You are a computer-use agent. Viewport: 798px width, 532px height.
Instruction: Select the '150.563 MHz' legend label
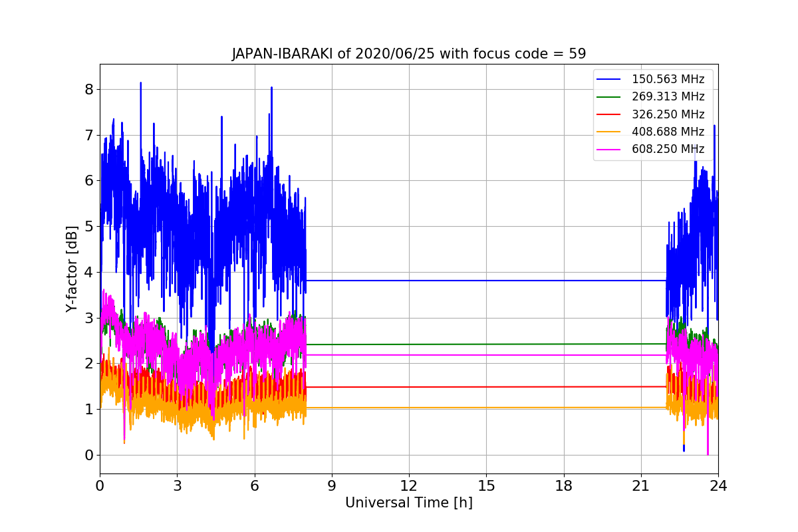(x=668, y=80)
